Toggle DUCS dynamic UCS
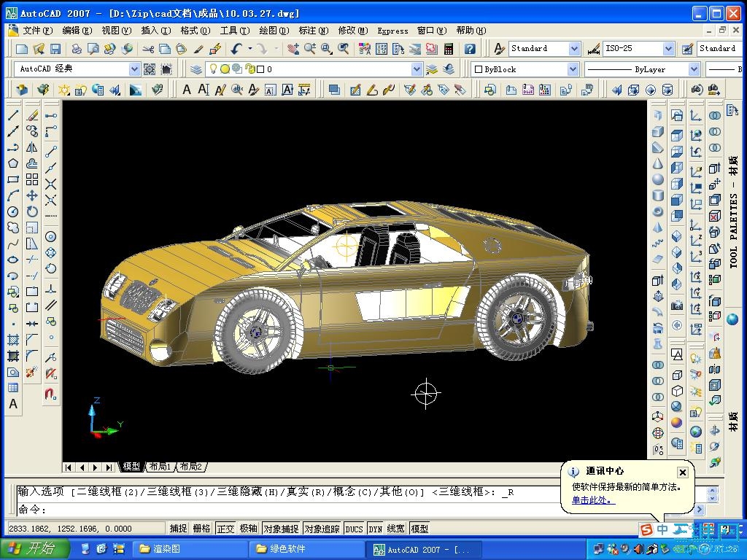This screenshot has height=560, width=747. [x=354, y=528]
